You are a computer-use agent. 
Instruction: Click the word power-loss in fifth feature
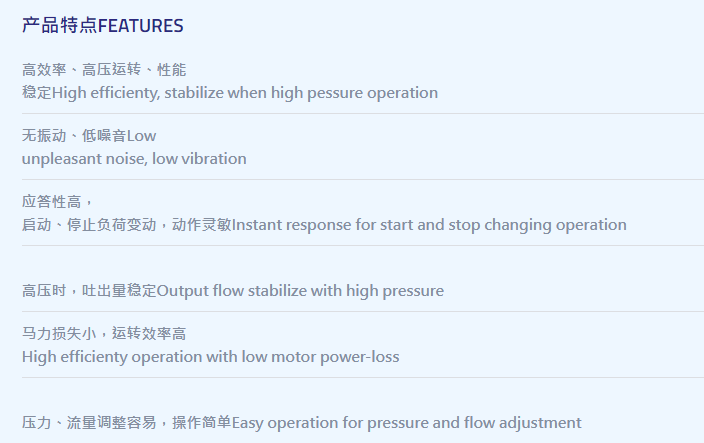pyautogui.click(x=360, y=357)
